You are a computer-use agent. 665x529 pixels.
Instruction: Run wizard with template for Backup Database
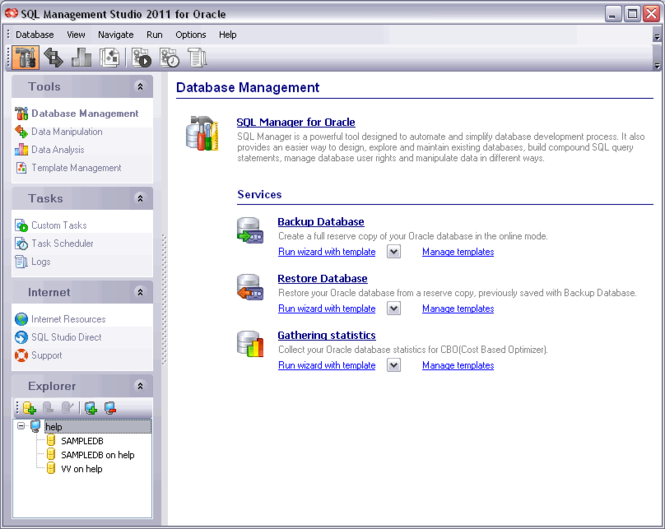point(327,252)
